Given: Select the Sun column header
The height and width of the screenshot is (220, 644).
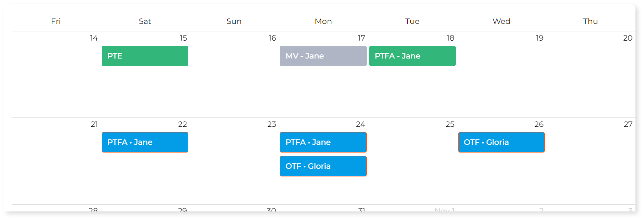Looking at the screenshot, I should tap(234, 21).
